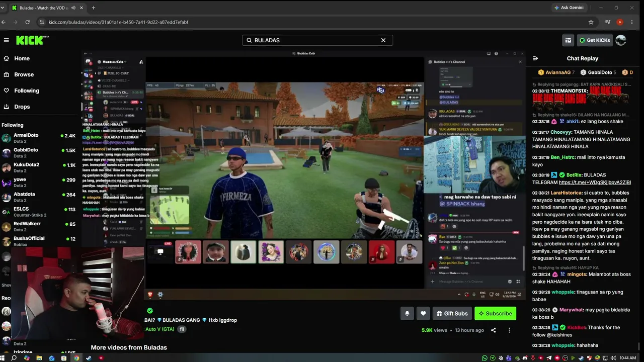Bookmark this page with the star icon
Viewport: 644px width, 362px height.
[591, 22]
